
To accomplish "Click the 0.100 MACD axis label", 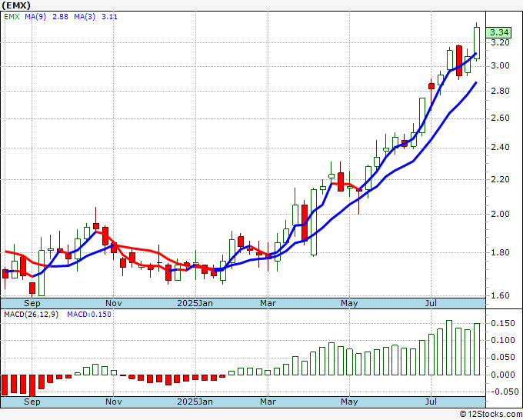I will [503, 340].
